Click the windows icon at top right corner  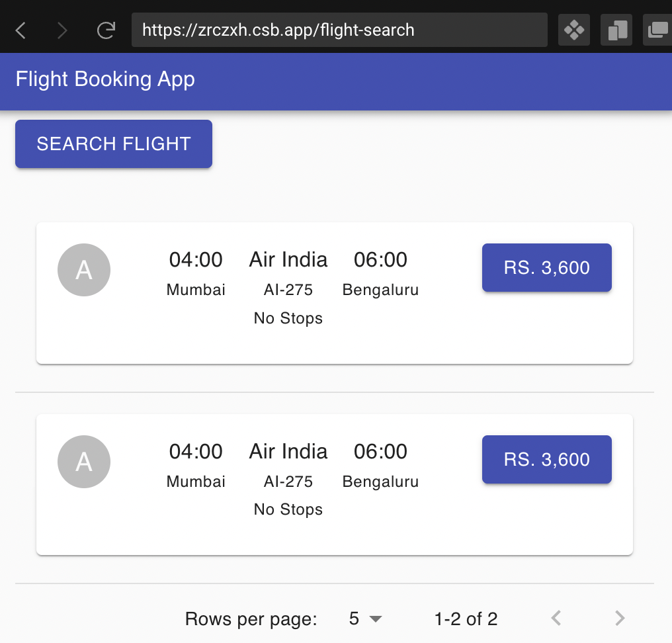click(659, 30)
